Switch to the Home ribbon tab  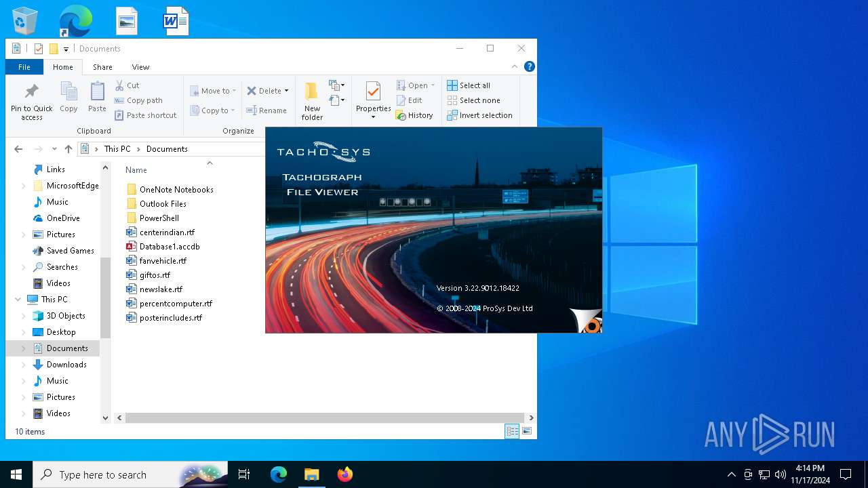63,67
